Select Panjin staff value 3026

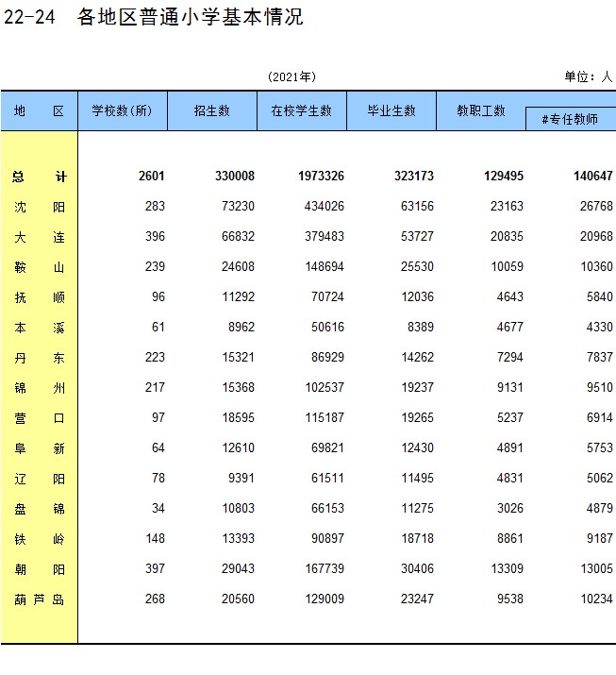pyautogui.click(x=510, y=508)
